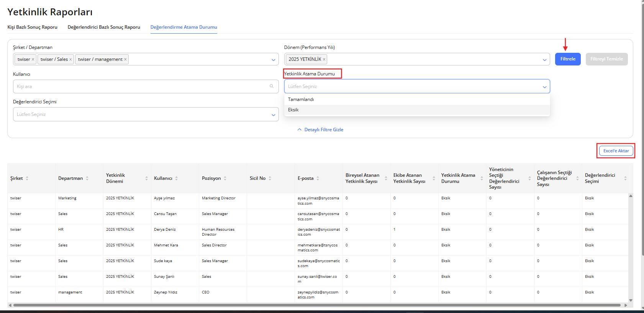
Task: Expand the Şirket / Departman dropdown arrow
Action: [x=273, y=60]
